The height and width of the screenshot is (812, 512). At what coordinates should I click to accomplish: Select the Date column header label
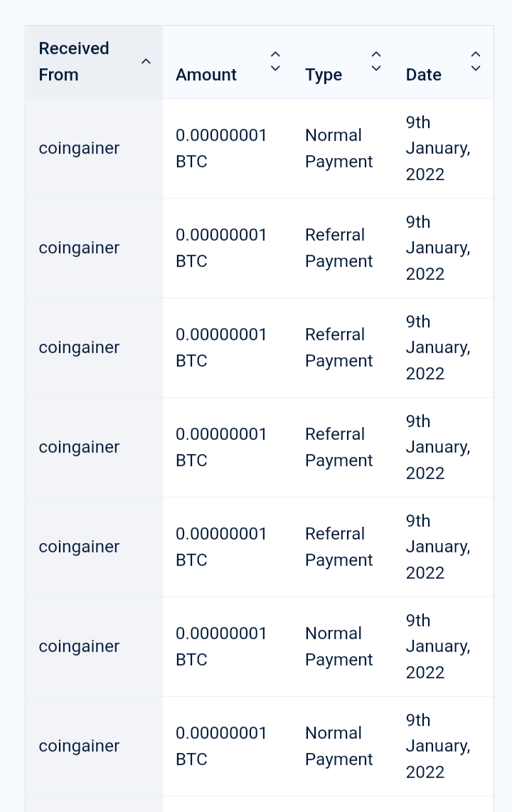click(x=424, y=75)
